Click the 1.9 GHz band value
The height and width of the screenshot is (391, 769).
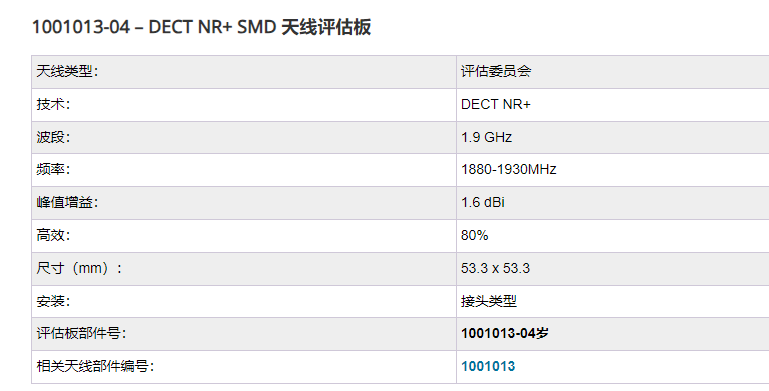(x=487, y=137)
